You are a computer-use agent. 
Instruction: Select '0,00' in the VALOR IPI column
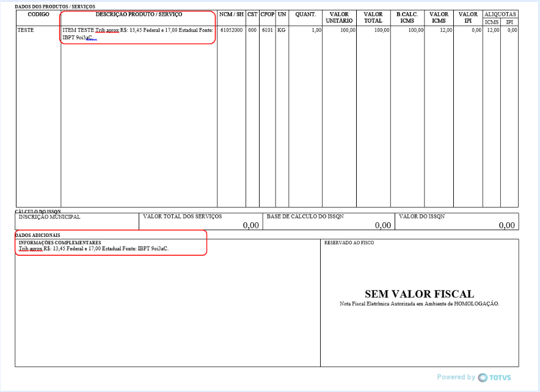pyautogui.click(x=476, y=31)
